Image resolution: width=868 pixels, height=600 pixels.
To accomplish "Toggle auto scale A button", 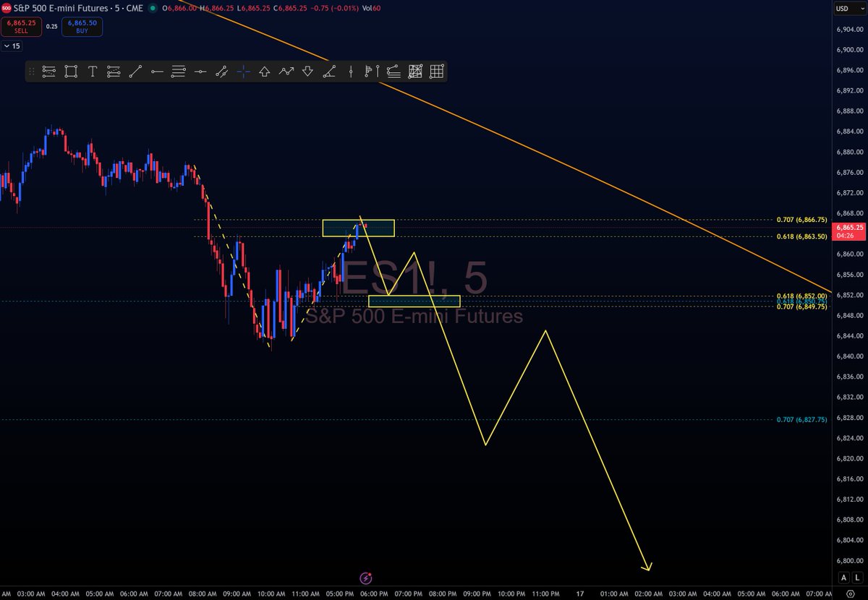I will point(843,577).
